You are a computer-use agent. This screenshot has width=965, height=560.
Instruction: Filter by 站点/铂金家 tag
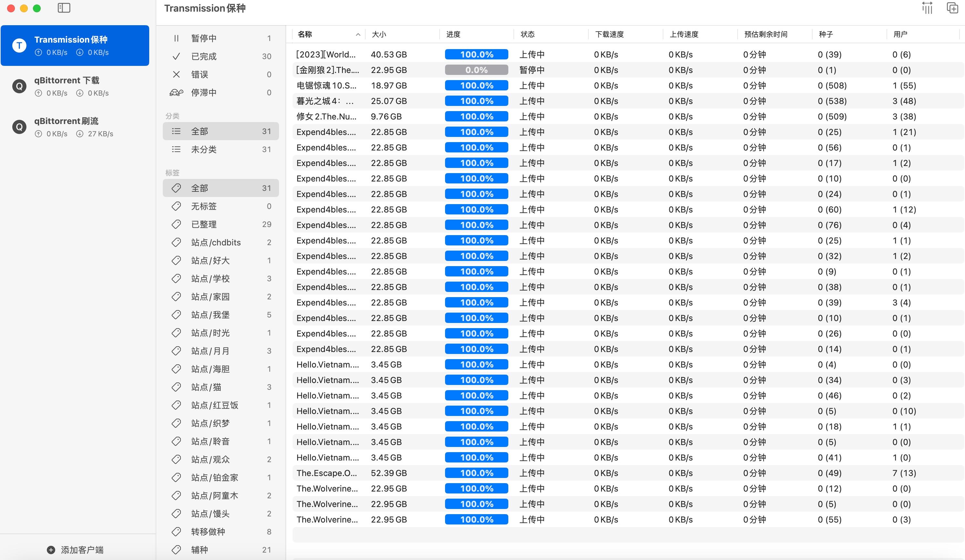pos(221,477)
